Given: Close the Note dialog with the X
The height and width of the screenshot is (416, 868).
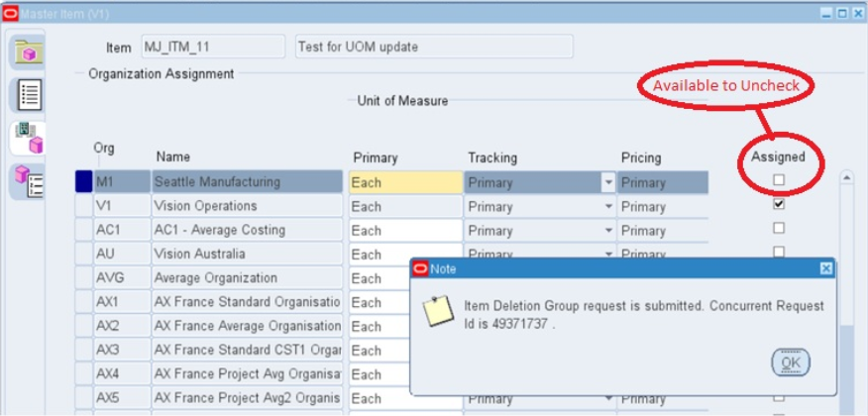Looking at the screenshot, I should (x=825, y=268).
